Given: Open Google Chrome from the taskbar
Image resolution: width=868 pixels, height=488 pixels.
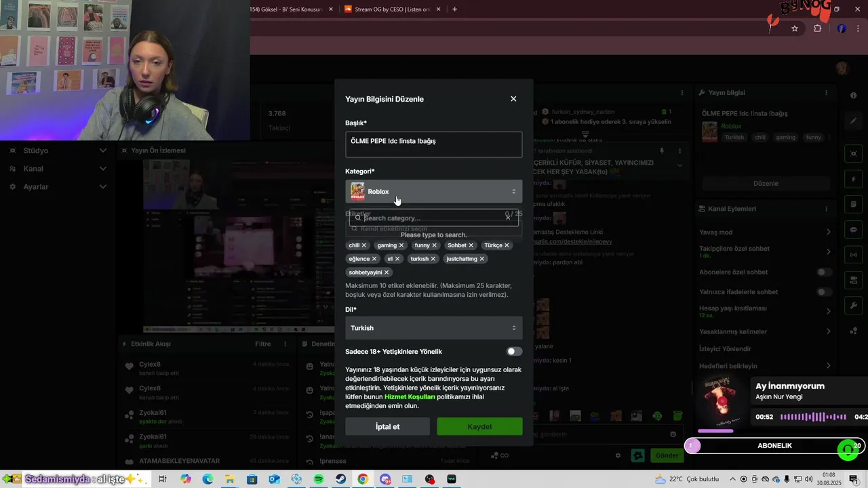Looking at the screenshot, I should click(363, 479).
